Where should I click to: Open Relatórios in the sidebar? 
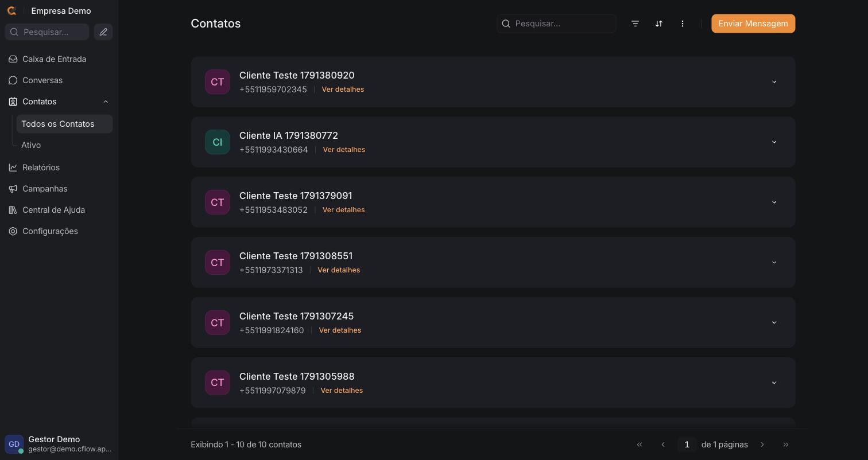coord(59,167)
